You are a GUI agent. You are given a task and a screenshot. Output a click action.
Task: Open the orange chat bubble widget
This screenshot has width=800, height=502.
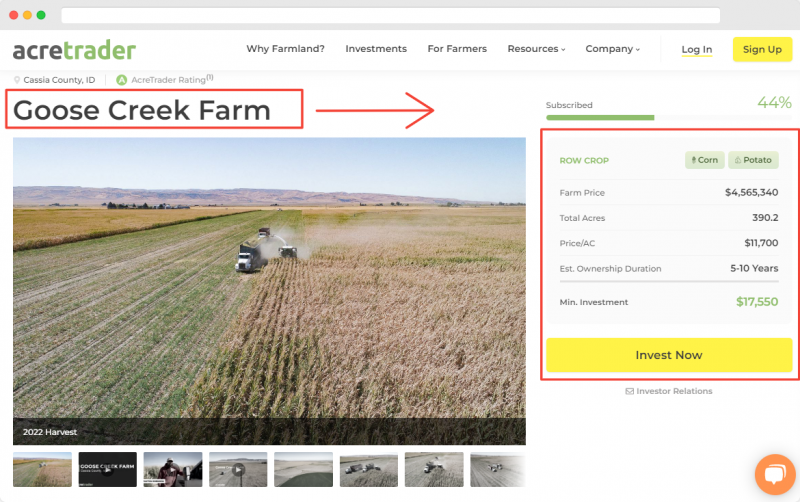(775, 474)
